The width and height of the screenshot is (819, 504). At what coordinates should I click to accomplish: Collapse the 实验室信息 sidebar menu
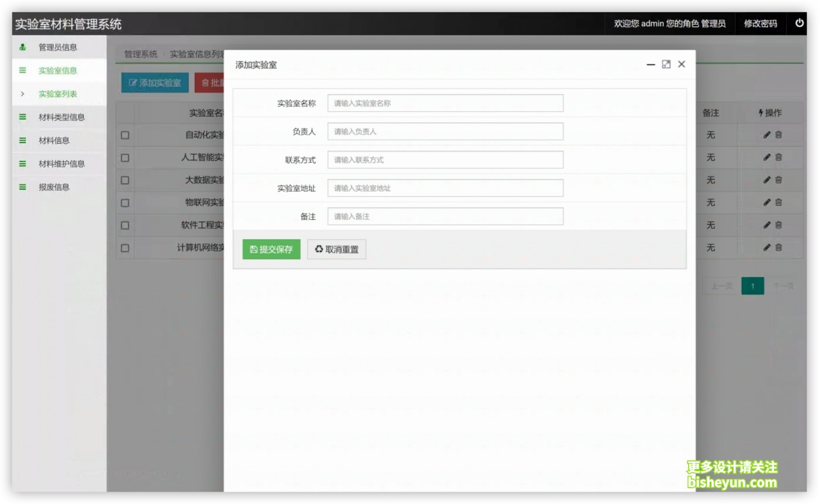58,71
